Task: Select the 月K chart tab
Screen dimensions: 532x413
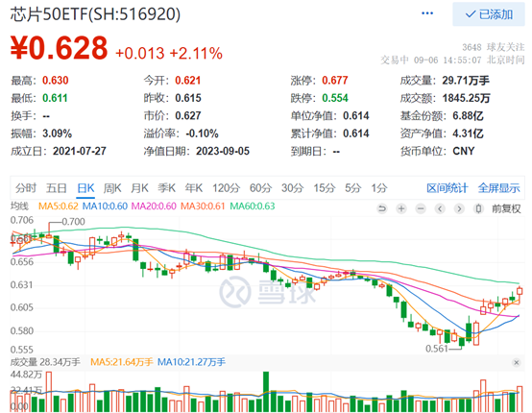Action: (x=139, y=187)
